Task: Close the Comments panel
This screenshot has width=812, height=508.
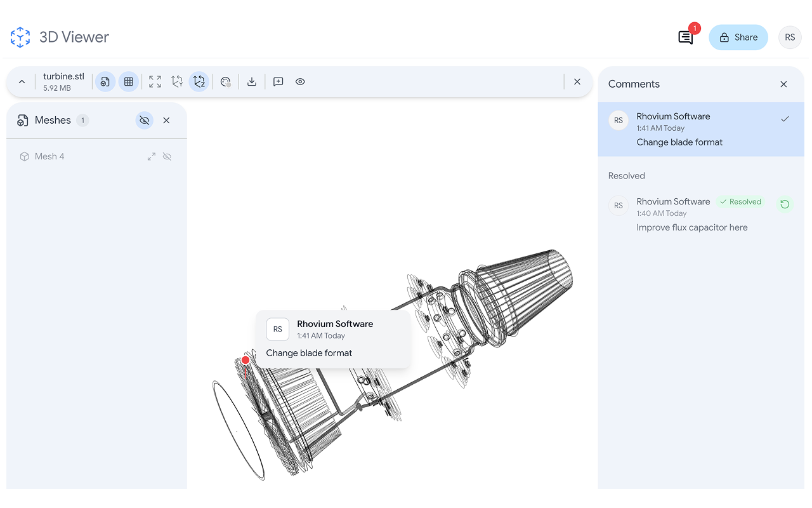Action: pyautogui.click(x=783, y=84)
